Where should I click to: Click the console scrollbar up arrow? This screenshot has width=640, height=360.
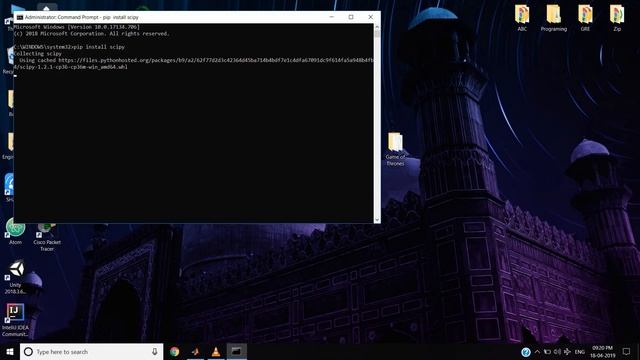pos(377,27)
